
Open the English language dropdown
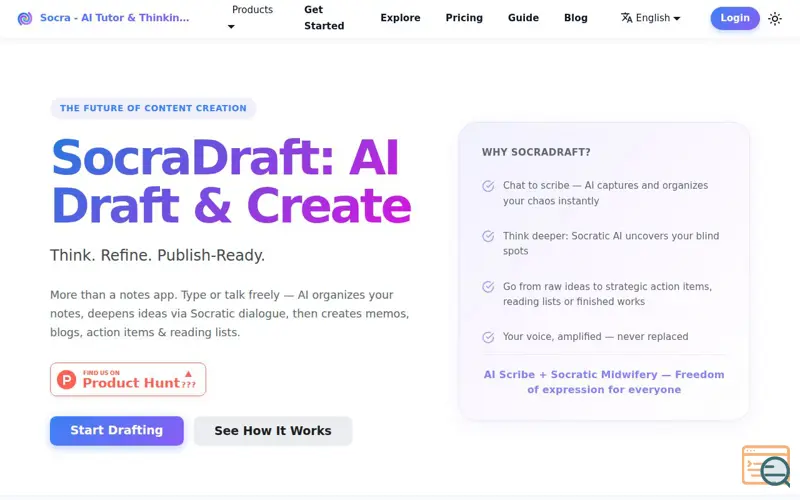tap(651, 18)
